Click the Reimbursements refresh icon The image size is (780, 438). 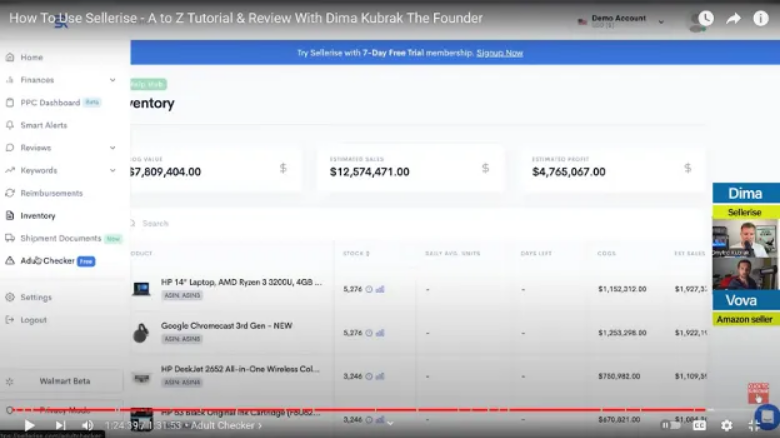tap(10, 193)
